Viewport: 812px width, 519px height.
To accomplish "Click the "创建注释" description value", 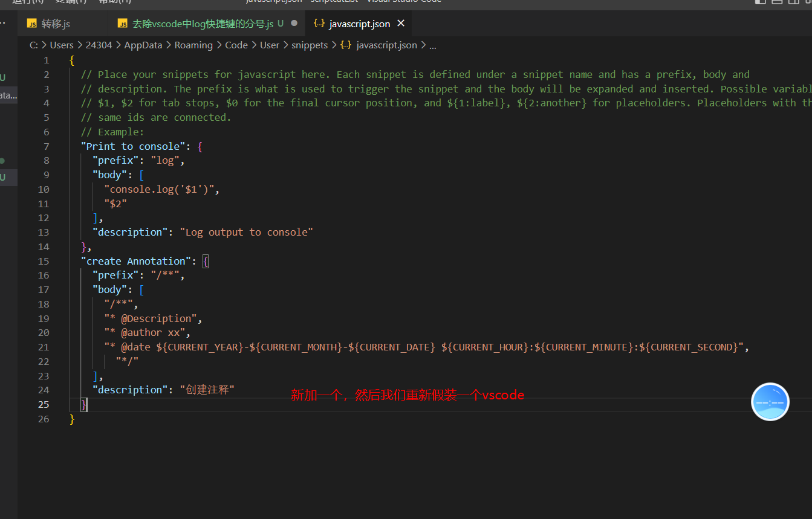I will point(207,390).
